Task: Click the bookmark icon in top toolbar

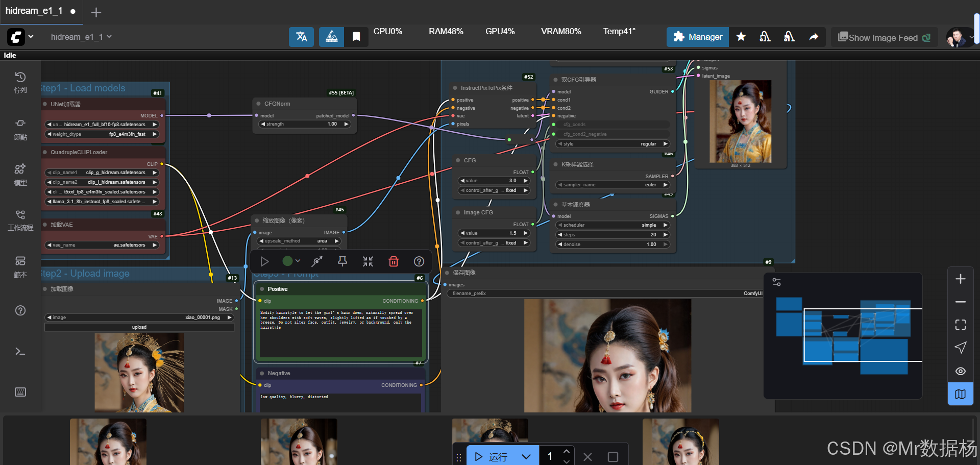Action: coord(356,37)
